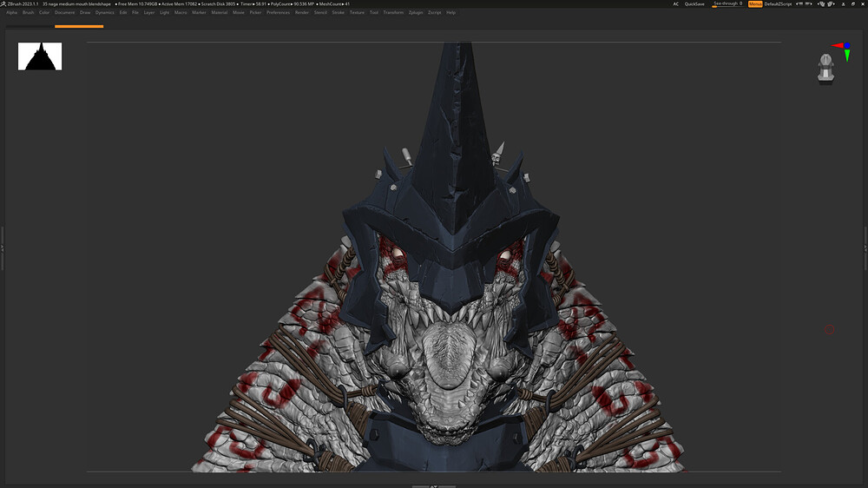
Task: Click the ZBrush logo icon in title bar
Action: click(3, 3)
